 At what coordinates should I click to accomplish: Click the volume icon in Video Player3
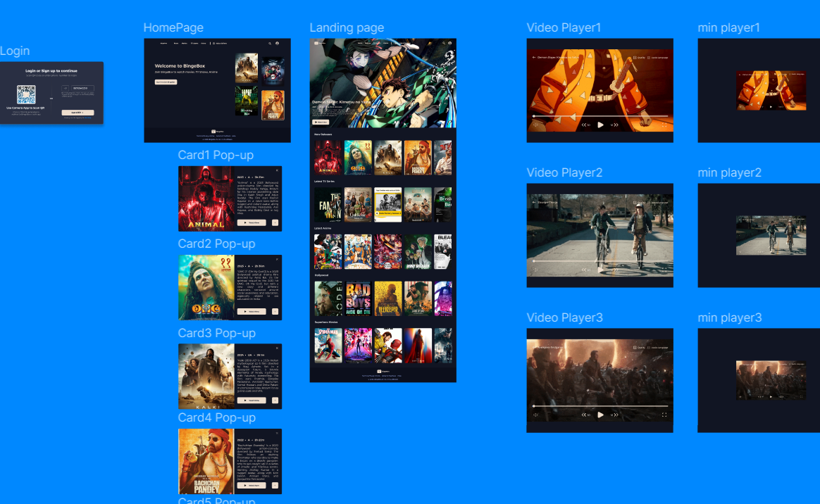pos(535,415)
